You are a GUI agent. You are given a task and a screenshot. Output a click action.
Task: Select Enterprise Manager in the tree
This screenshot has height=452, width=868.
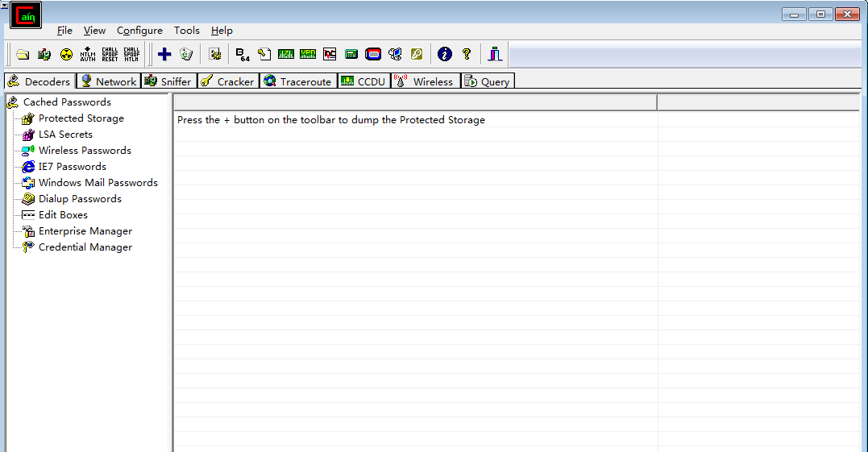pyautogui.click(x=85, y=230)
